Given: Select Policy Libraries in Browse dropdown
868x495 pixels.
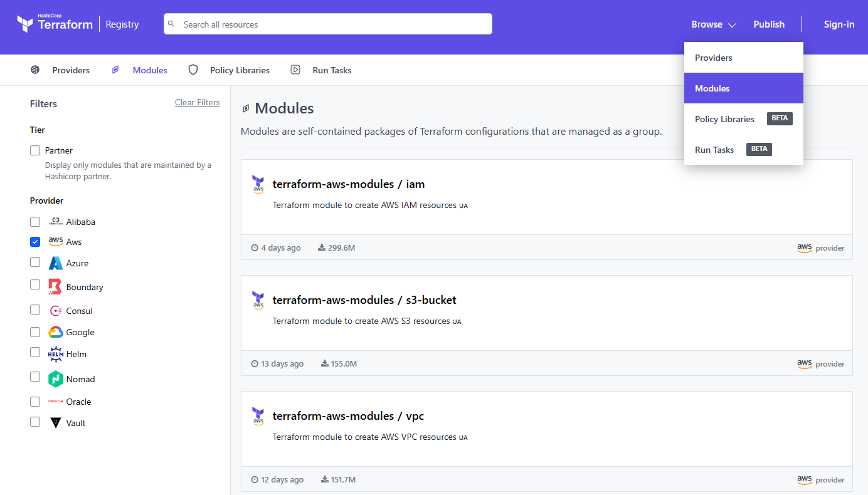Looking at the screenshot, I should (744, 119).
